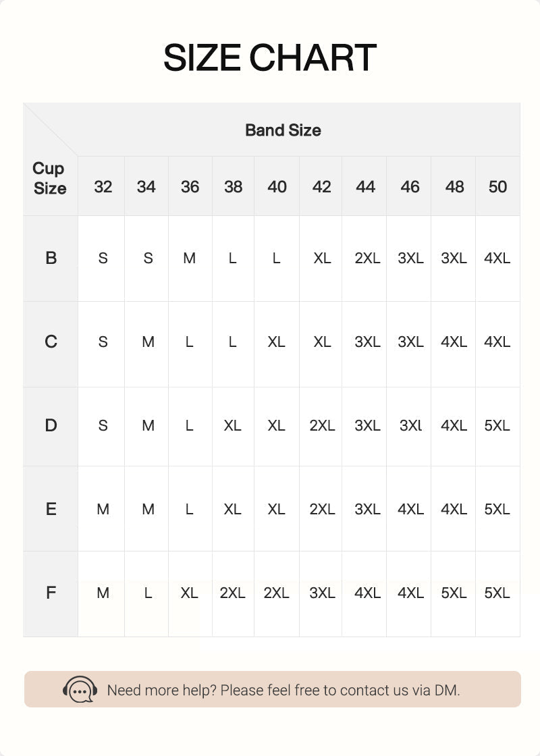
Task: Select cup size F row label
Action: [x=51, y=593]
